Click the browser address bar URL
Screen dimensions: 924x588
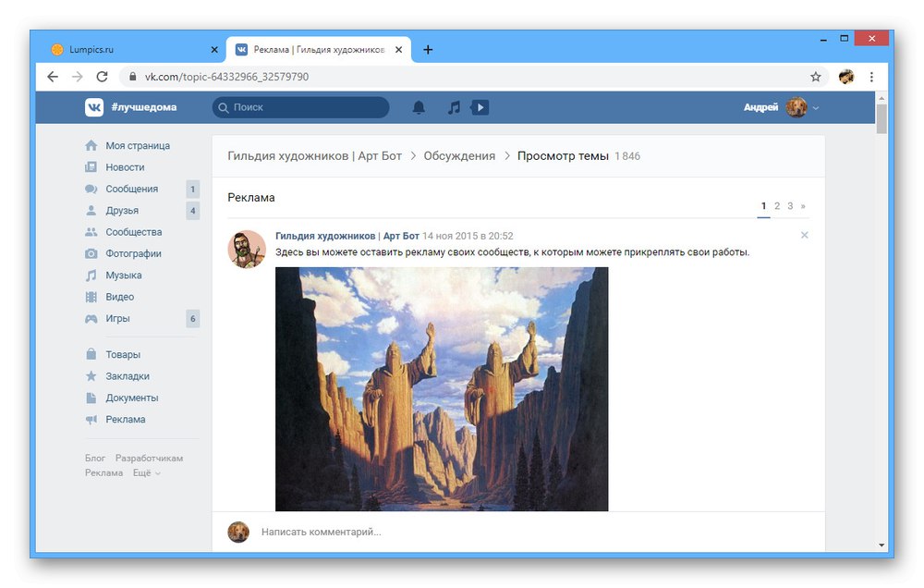click(227, 77)
